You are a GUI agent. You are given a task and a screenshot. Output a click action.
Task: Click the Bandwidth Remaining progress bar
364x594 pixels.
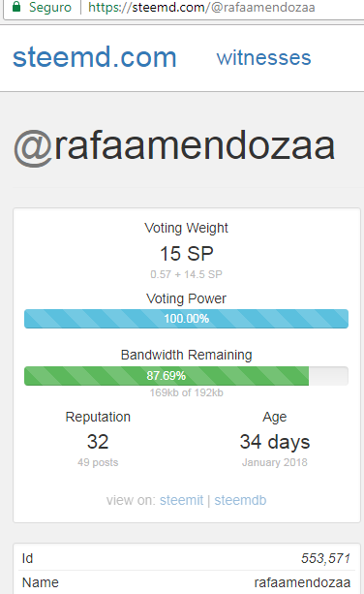click(x=186, y=376)
